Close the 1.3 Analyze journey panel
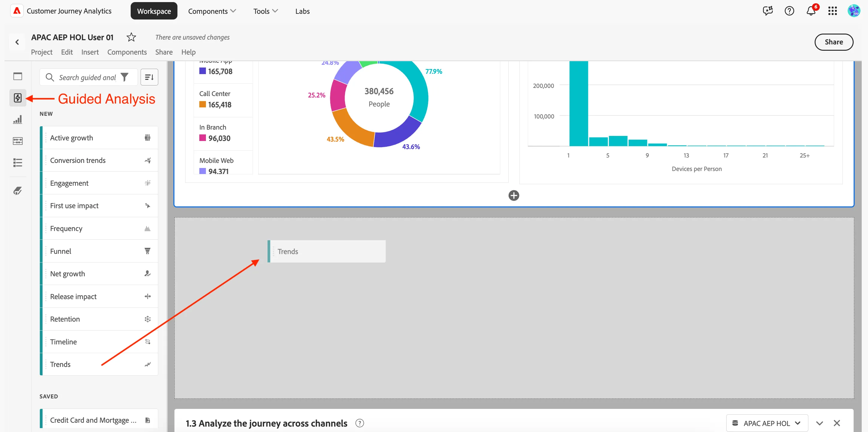Viewport: 868px width, 432px height. (837, 423)
